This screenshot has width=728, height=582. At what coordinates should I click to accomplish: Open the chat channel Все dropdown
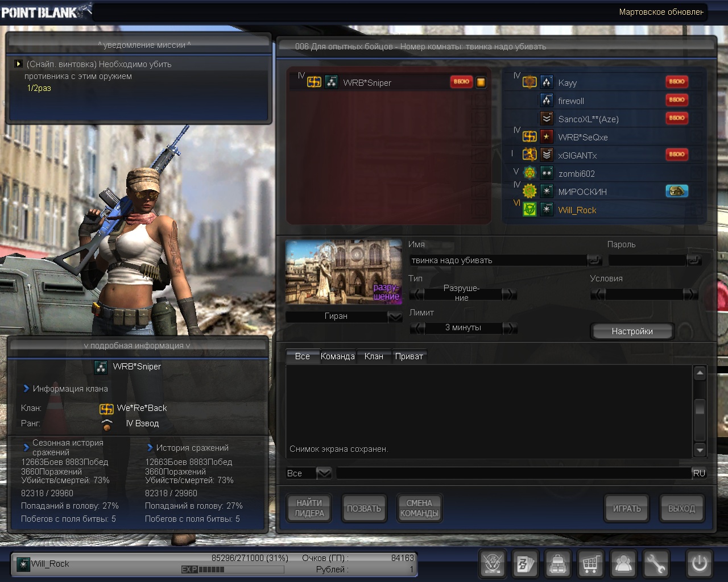(x=324, y=473)
